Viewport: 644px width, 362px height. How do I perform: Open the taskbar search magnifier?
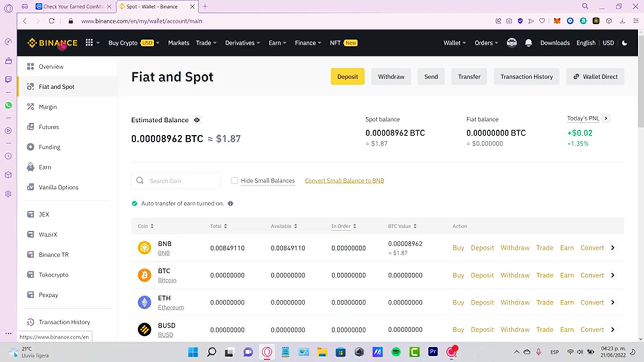[212, 352]
